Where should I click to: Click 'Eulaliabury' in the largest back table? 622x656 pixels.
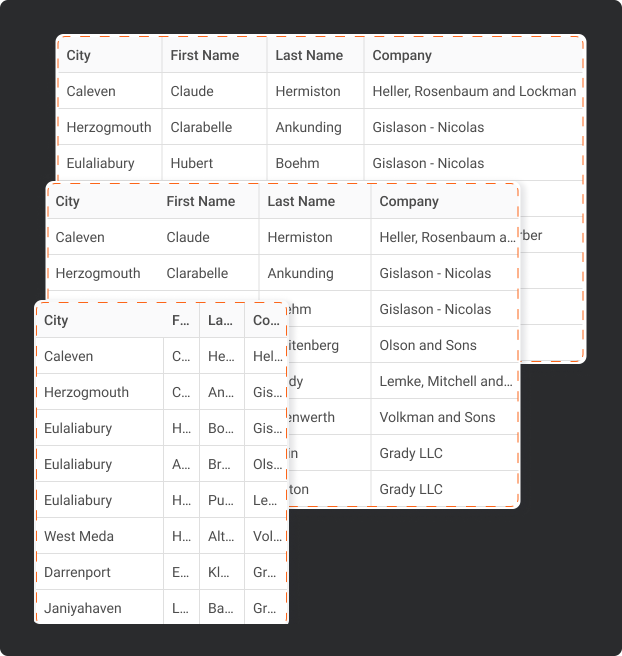[100, 163]
